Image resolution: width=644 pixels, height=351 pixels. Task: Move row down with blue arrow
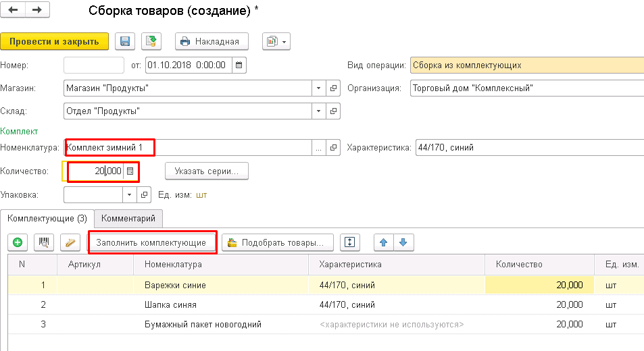tap(403, 243)
